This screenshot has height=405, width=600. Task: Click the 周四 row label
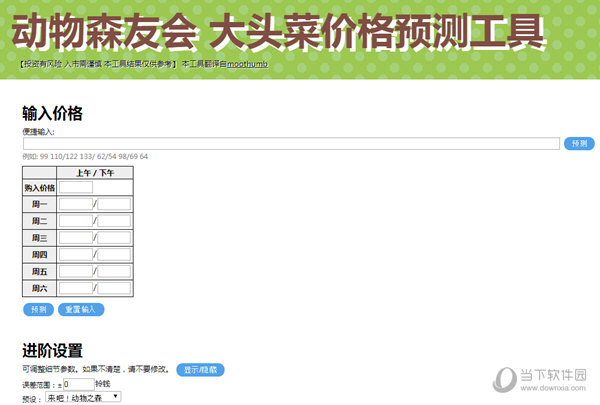tap(39, 255)
